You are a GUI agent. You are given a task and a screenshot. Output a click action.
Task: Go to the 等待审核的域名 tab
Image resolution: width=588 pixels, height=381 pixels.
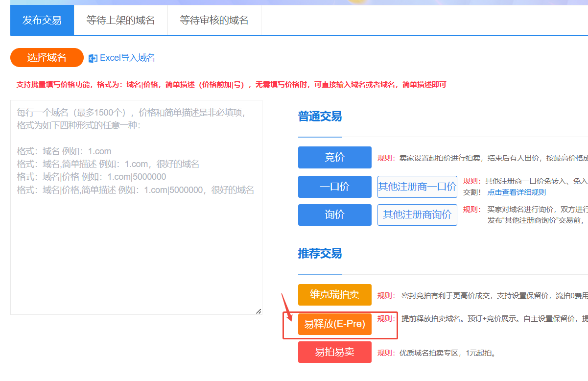tap(214, 20)
